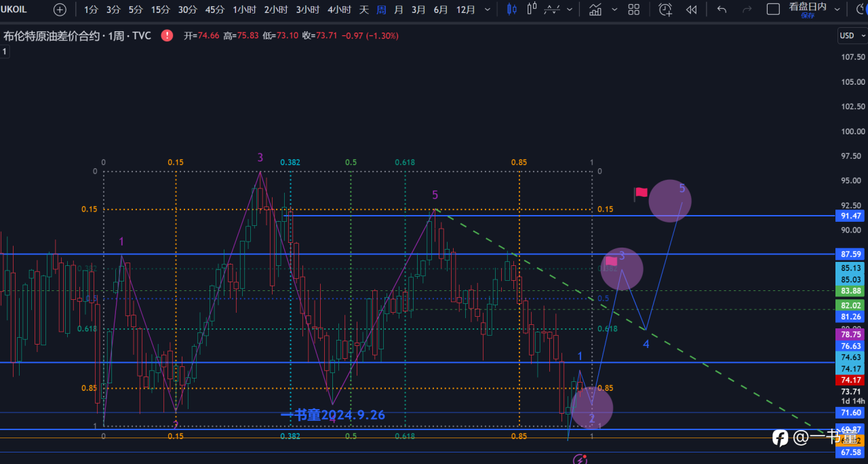The width and height of the screenshot is (868, 464).
Task: Switch to the 1小时 timeframe
Action: [x=244, y=9]
